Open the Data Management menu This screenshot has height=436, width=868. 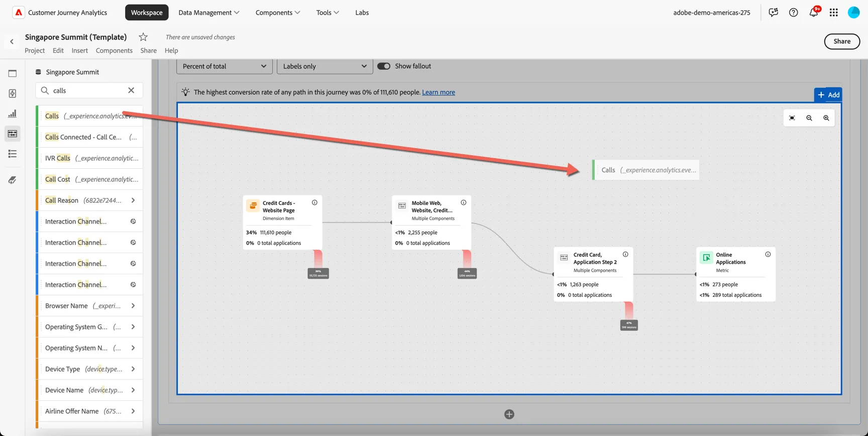coord(209,13)
